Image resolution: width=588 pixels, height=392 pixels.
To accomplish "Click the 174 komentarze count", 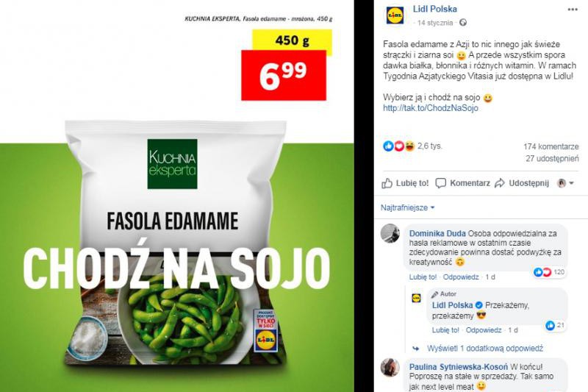I will (x=551, y=146).
